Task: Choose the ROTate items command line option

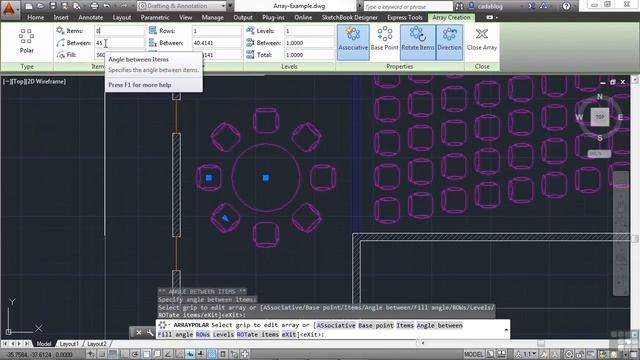Action: (x=258, y=334)
